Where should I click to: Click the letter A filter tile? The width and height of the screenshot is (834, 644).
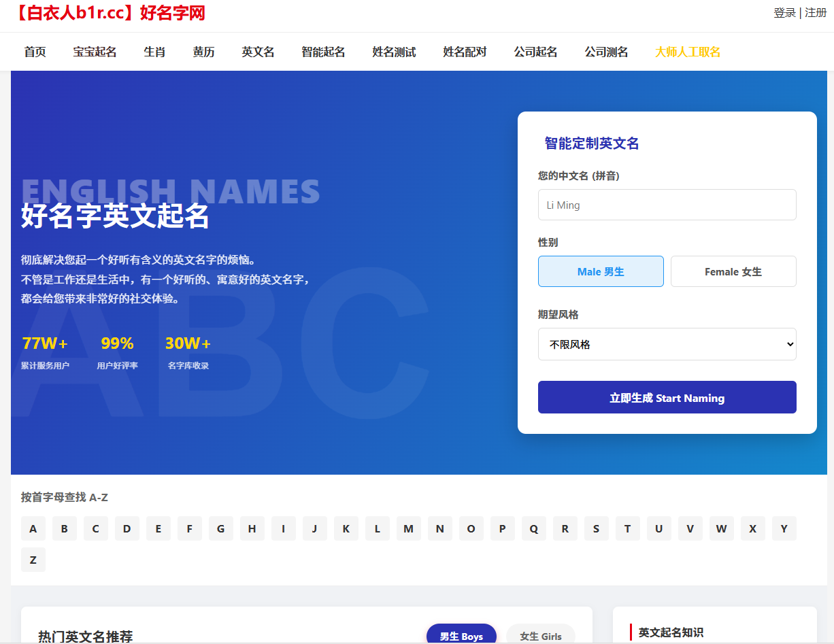pos(33,528)
